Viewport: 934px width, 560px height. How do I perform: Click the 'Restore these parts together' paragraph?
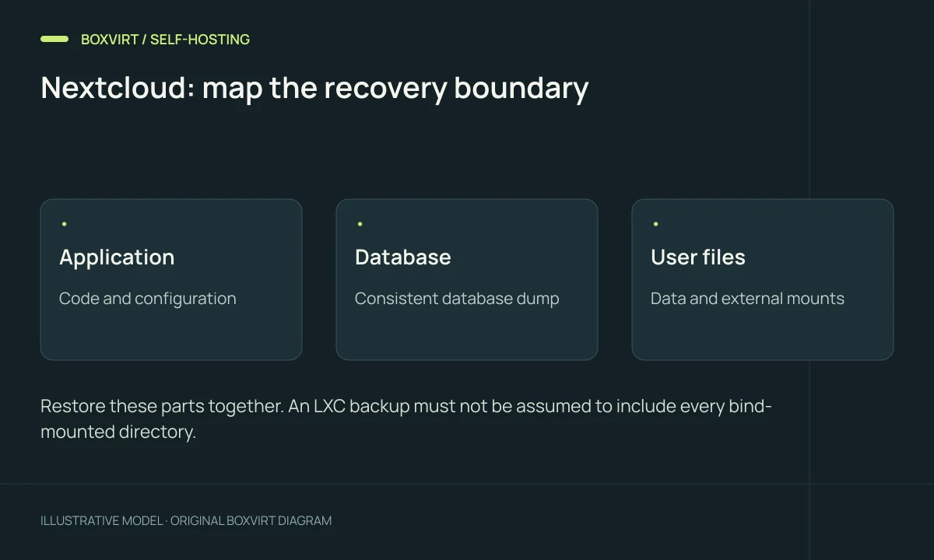[406, 418]
